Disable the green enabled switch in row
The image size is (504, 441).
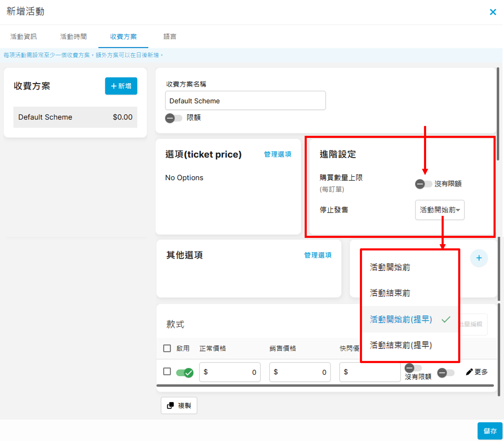click(185, 372)
